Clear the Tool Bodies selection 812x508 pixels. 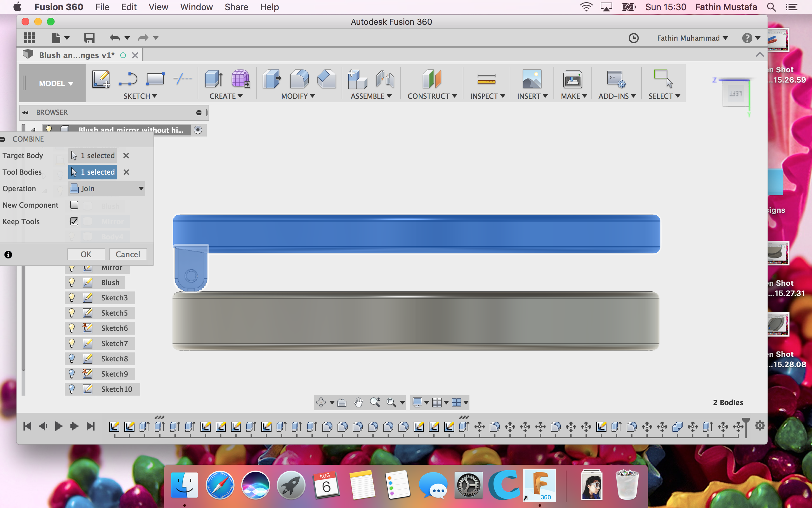point(126,172)
